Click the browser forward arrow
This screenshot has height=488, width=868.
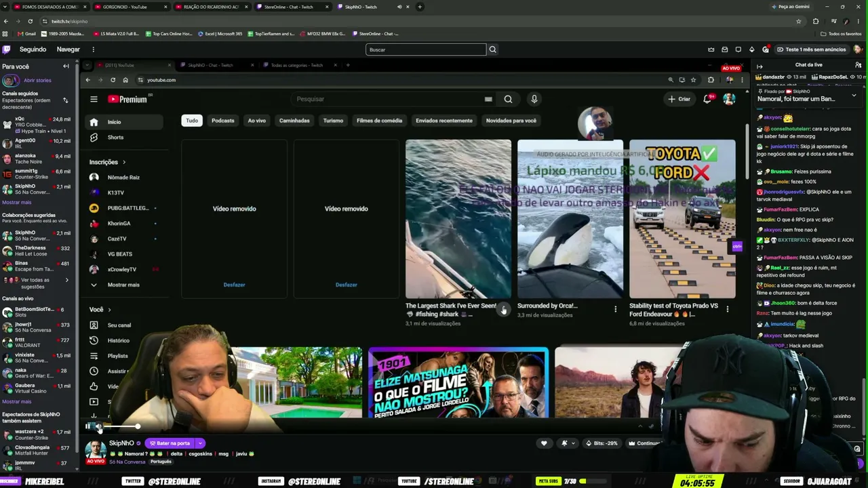point(18,21)
